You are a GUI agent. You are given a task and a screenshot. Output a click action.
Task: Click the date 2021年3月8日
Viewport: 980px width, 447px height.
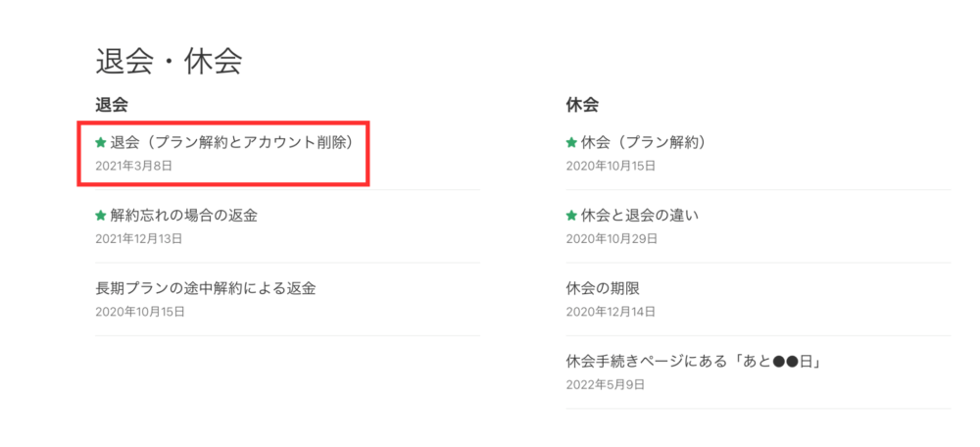click(133, 167)
